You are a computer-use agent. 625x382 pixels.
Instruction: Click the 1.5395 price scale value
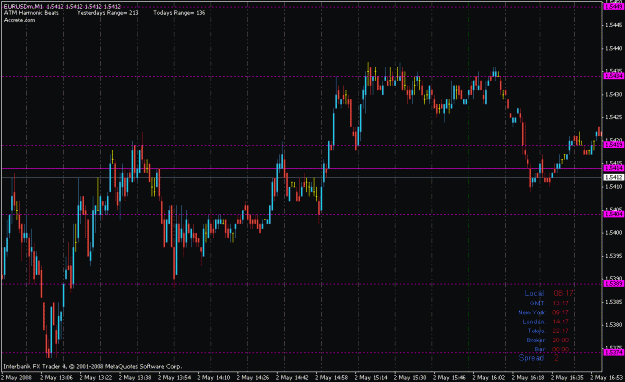pyautogui.click(x=614, y=256)
